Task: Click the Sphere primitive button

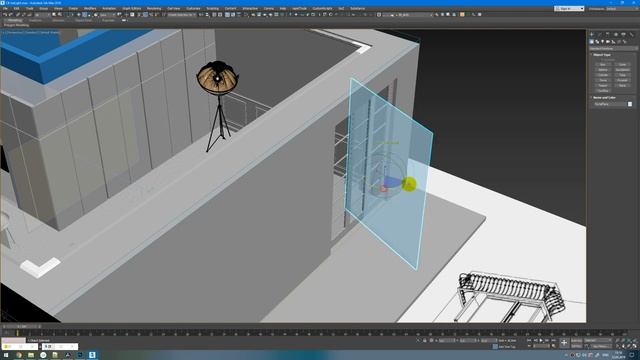Action: 603,69
